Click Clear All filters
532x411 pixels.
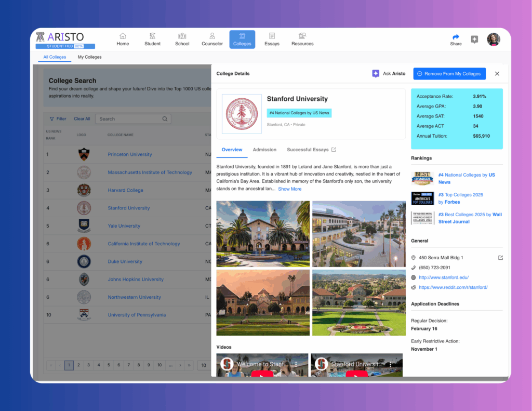tap(82, 119)
